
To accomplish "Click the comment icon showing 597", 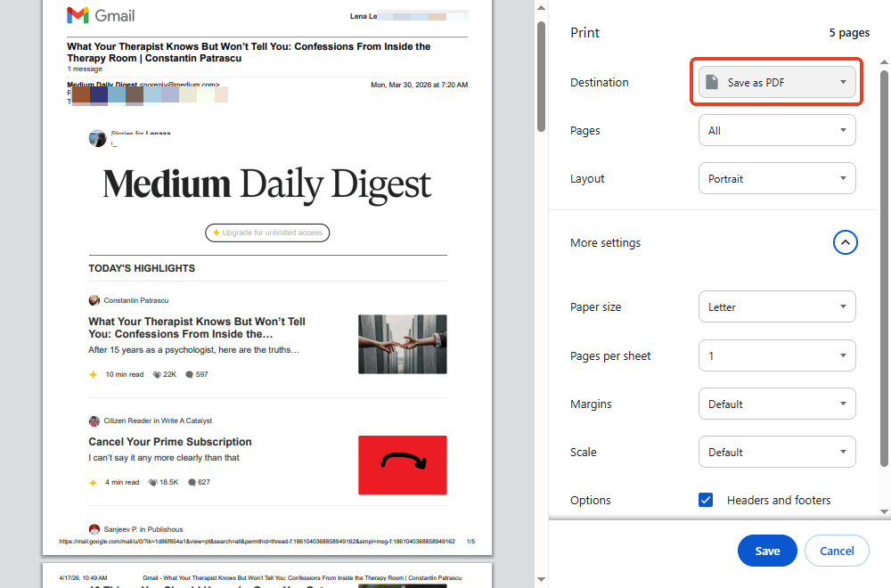I will [187, 374].
